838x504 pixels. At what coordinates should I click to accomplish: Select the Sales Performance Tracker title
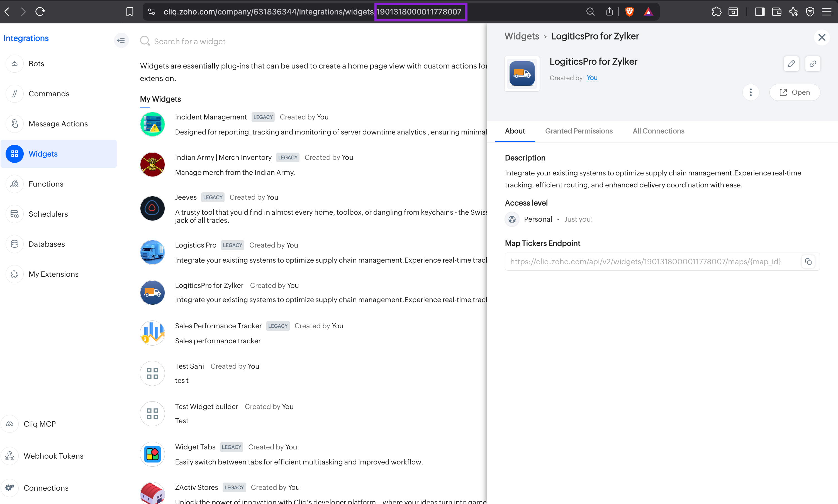coord(218,326)
